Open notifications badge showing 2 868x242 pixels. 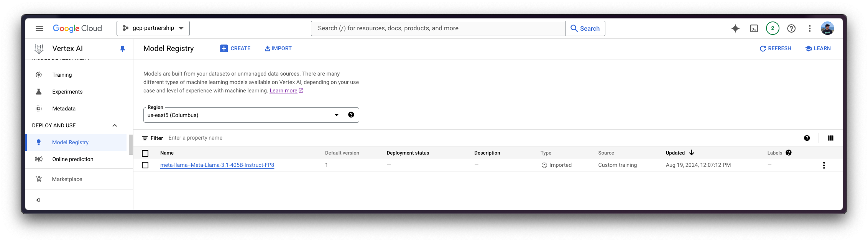773,28
